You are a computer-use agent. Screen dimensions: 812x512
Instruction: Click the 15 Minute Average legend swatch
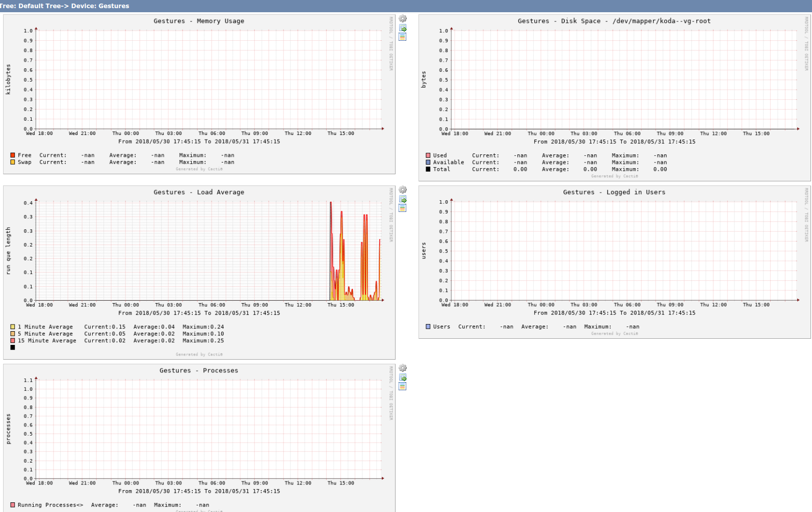[x=13, y=341]
